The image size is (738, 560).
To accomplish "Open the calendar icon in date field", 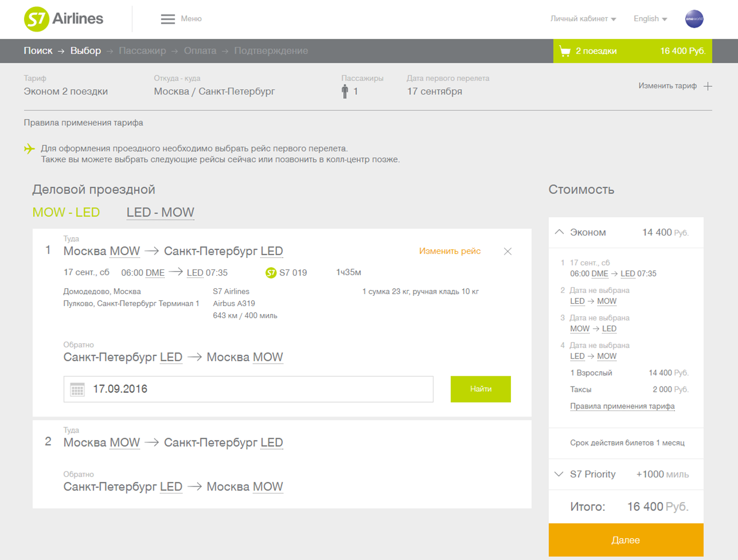I will coord(78,389).
